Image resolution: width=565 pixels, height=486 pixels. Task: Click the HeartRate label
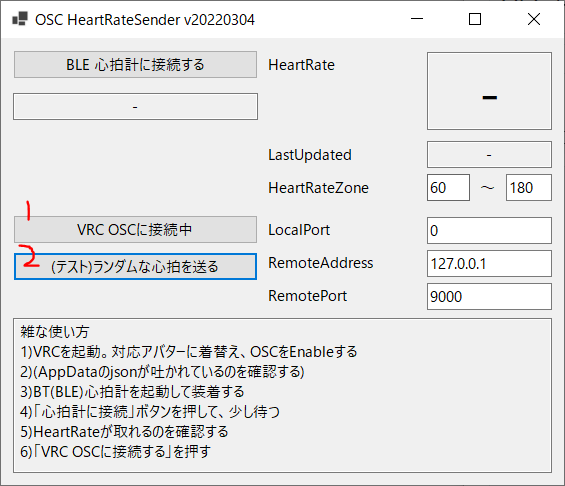coord(302,65)
